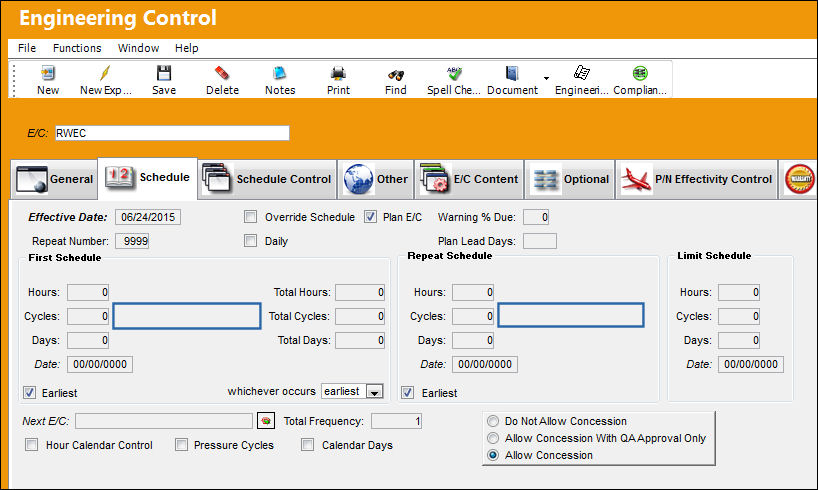Click Repeat Schedule Cycles field
This screenshot has height=490, width=818.
coord(473,316)
